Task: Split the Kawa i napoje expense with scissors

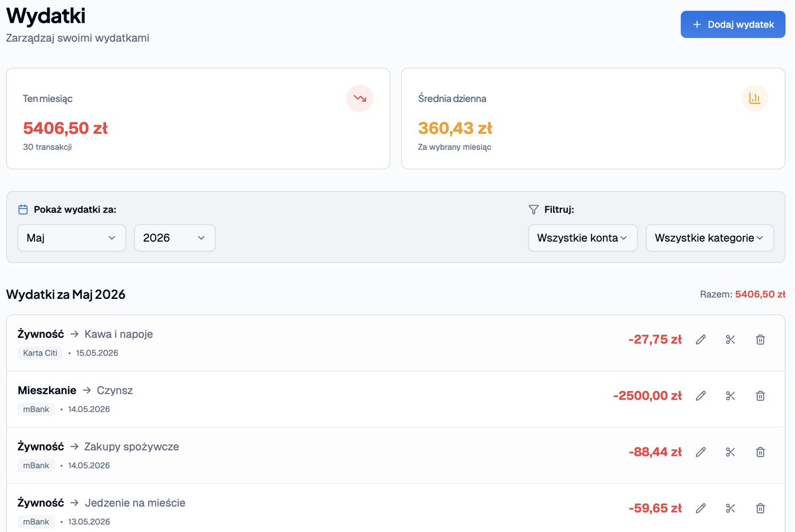Action: [x=731, y=339]
